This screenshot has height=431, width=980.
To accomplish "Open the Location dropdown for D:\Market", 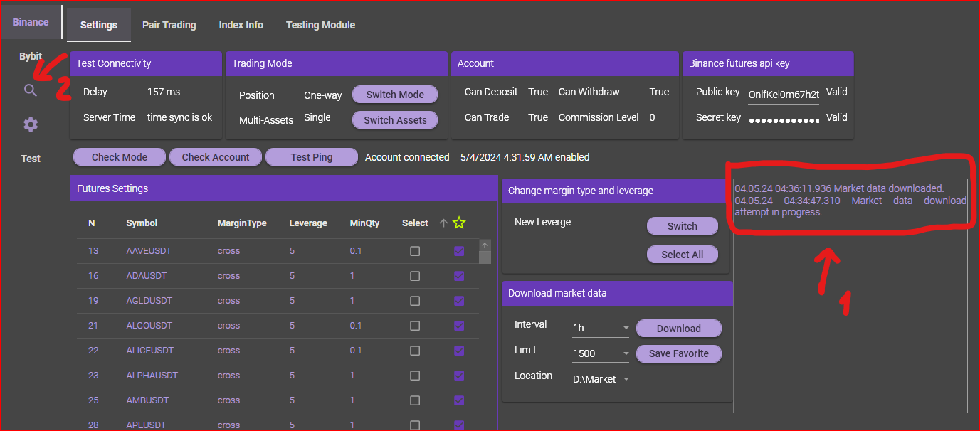I will (x=601, y=379).
